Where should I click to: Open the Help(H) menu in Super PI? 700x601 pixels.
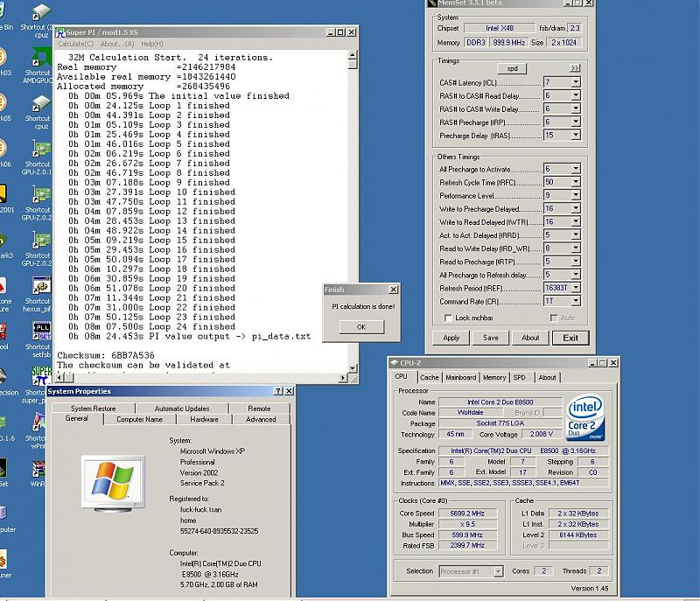point(151,44)
